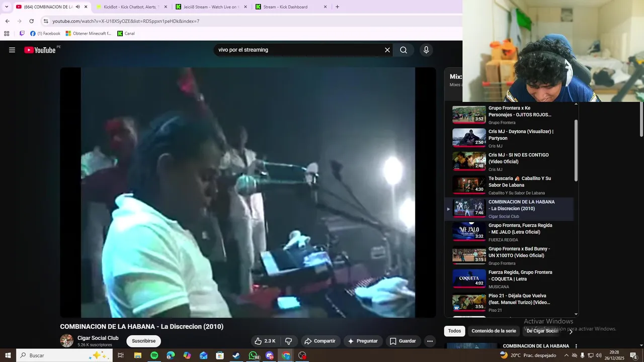Viewport: 644px width, 362px height.
Task: Open the Facebook bookmark
Action: pos(45,34)
